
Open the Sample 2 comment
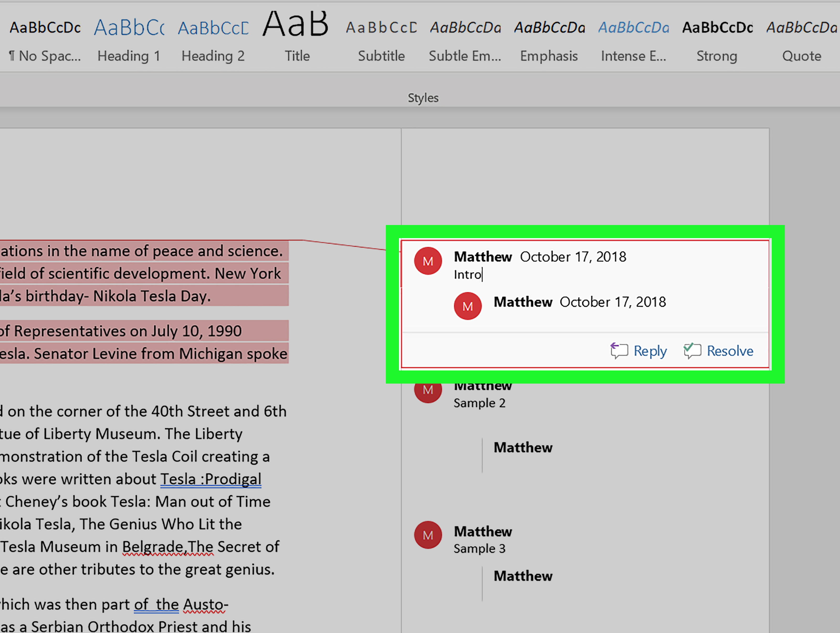coord(479,403)
